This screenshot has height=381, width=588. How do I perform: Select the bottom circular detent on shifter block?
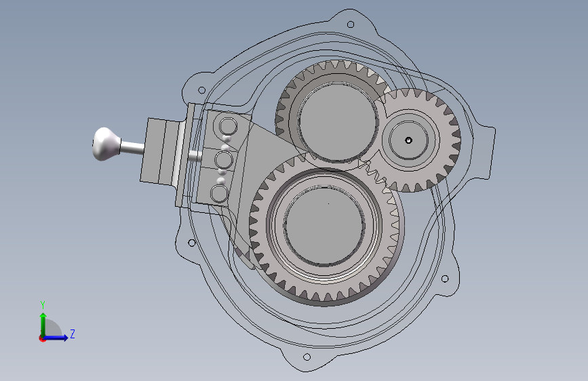pos(219,194)
